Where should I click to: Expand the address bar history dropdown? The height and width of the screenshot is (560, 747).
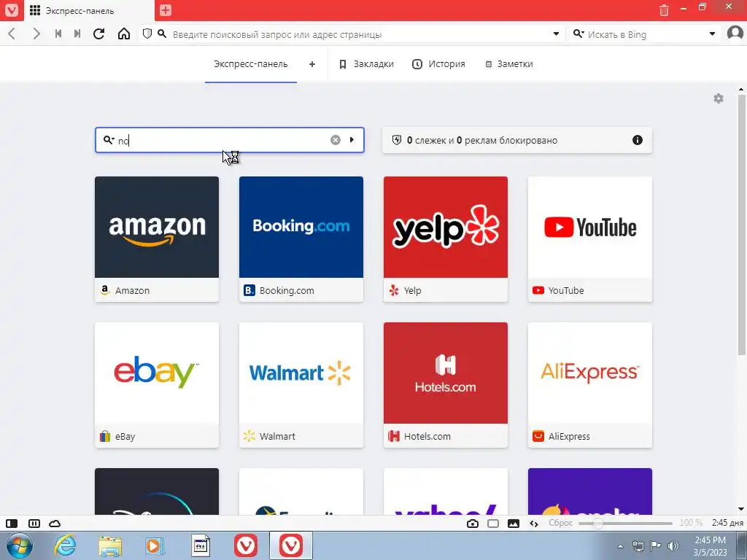(x=556, y=34)
